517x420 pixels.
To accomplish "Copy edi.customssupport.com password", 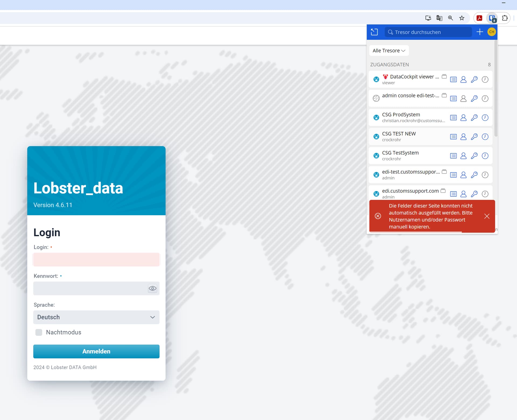I will click(x=474, y=194).
